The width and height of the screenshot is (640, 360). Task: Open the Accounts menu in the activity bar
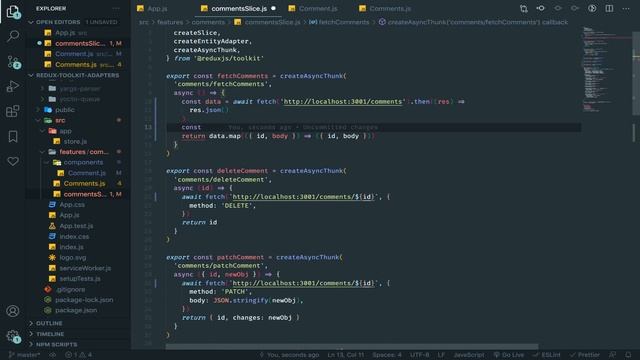click(13, 311)
